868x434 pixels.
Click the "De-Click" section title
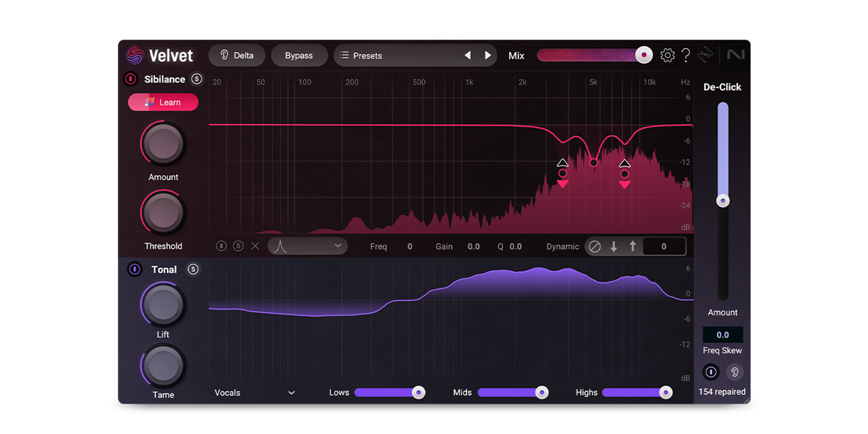click(723, 87)
